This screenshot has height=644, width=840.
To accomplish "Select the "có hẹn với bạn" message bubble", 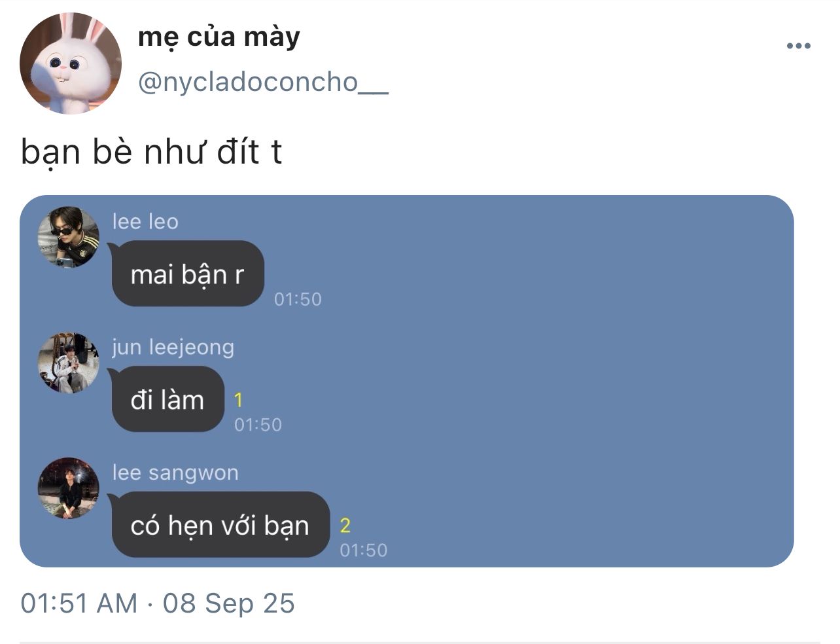I will (220, 525).
